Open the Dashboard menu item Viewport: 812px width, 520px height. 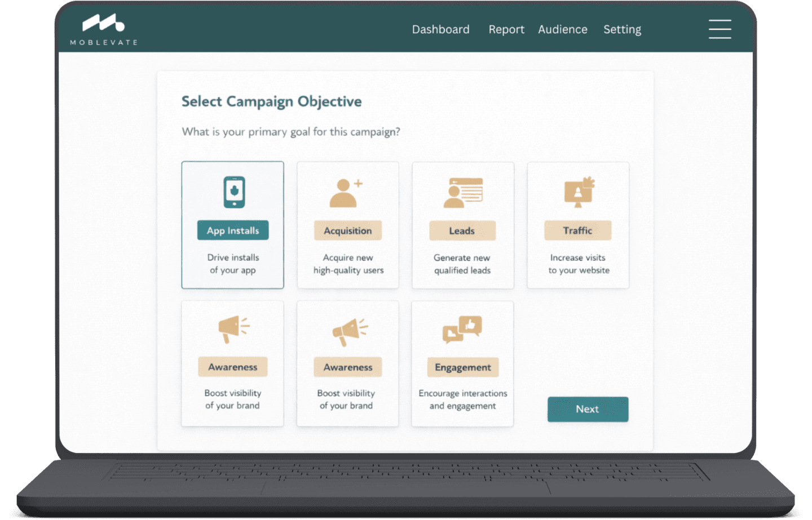point(440,29)
